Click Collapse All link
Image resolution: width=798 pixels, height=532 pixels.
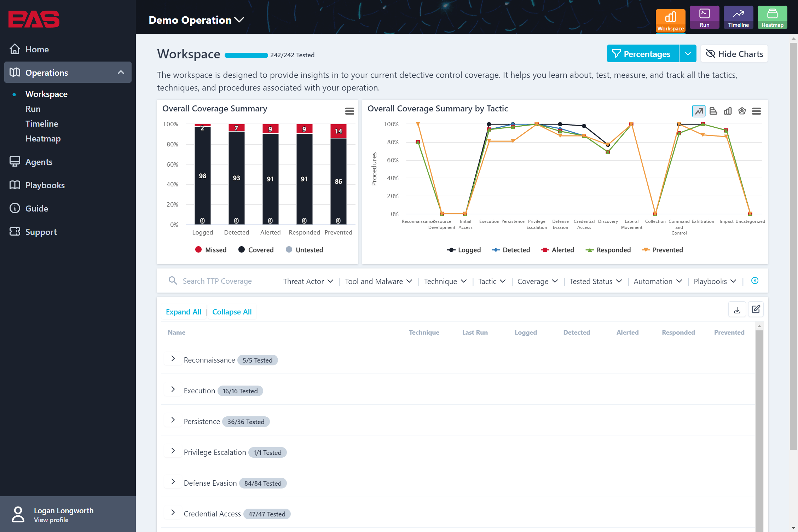232,312
